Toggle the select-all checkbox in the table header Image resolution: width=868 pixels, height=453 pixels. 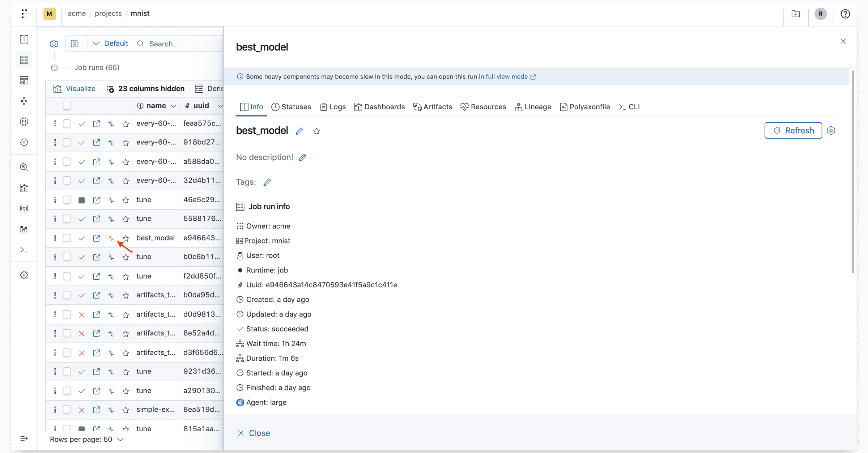coord(67,106)
